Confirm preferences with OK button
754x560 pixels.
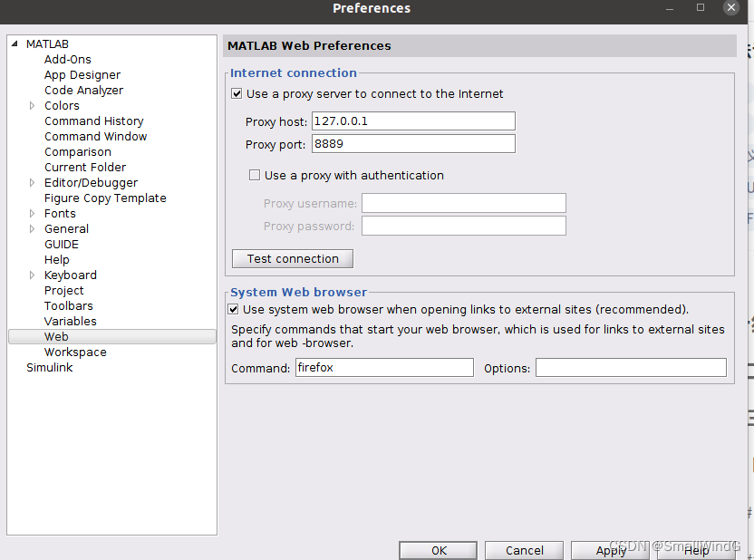pos(439,550)
